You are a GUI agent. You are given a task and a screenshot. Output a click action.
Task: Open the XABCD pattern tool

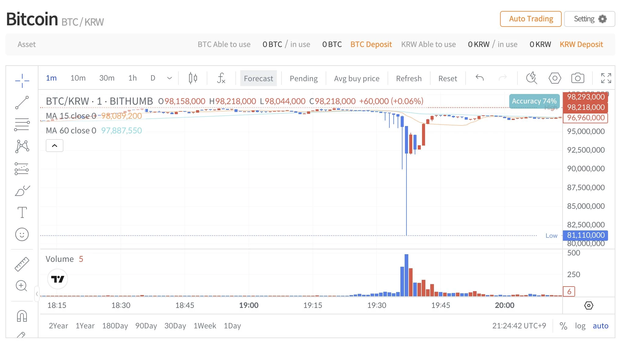point(22,146)
